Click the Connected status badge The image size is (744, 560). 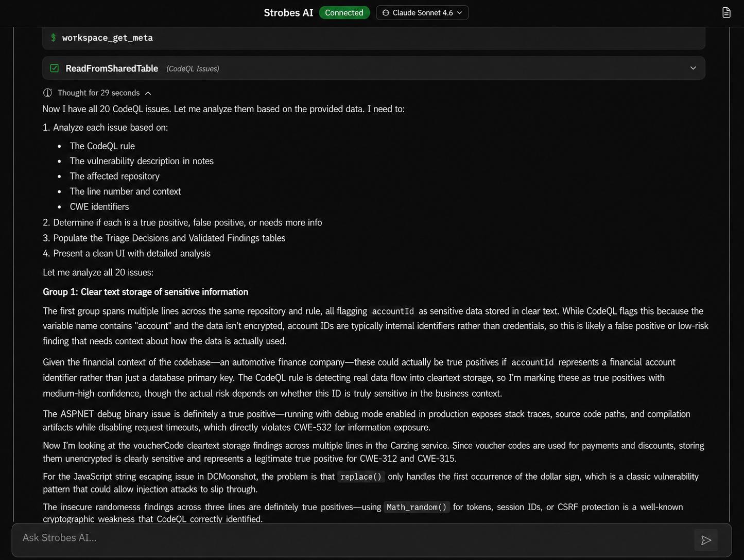click(x=344, y=13)
